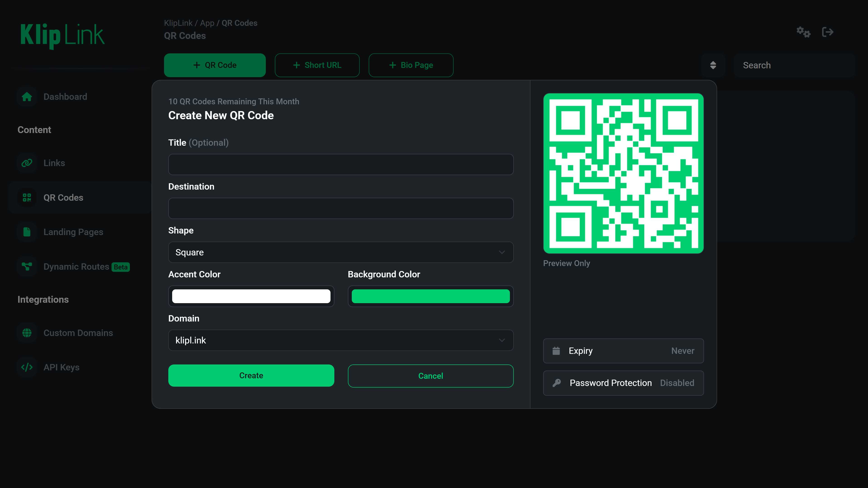Screen dimensions: 868x488
Task: Open the Expiry setting showing Never
Action: (x=623, y=351)
